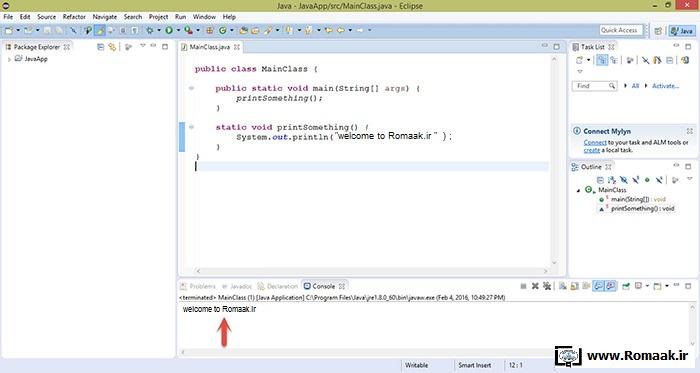Open the Window menu

coord(204,17)
